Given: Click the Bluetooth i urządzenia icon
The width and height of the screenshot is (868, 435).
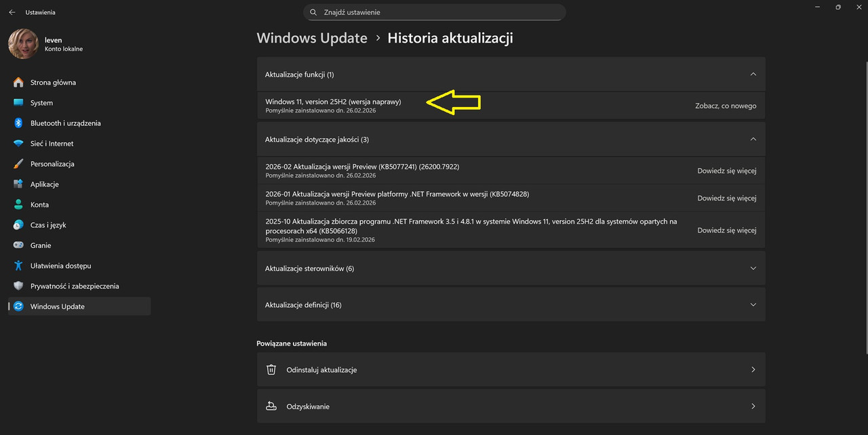Looking at the screenshot, I should pyautogui.click(x=18, y=123).
